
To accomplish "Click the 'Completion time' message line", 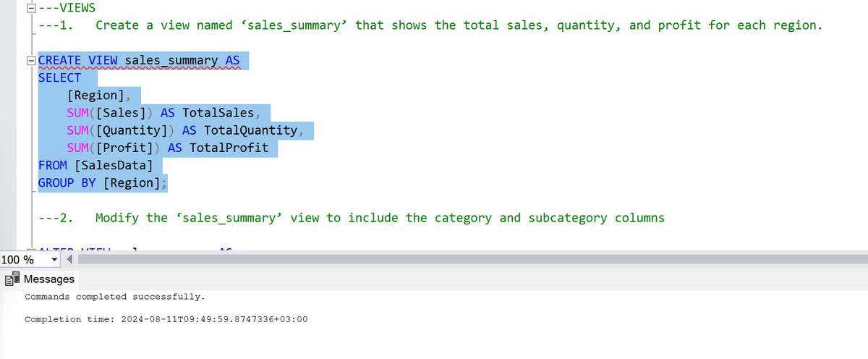I will [166, 319].
